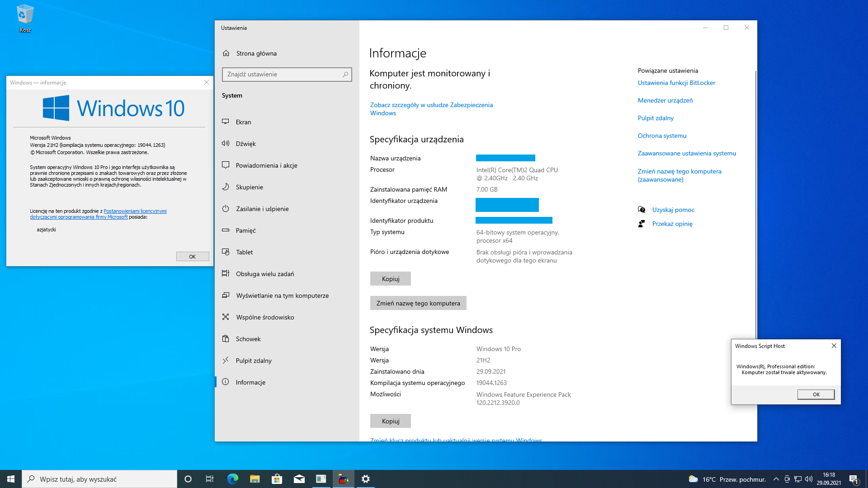868x488 pixels.
Task: Select Obsługa wielu zadań in the sidebar
Action: (287, 274)
